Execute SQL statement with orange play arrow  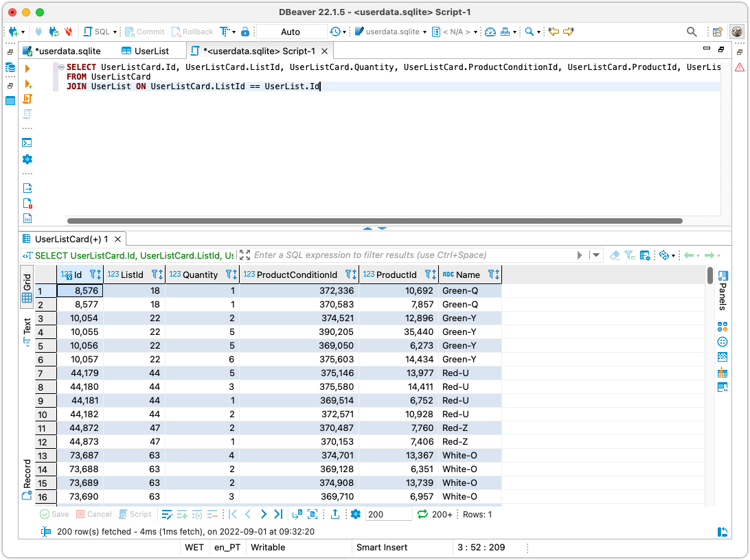click(27, 69)
